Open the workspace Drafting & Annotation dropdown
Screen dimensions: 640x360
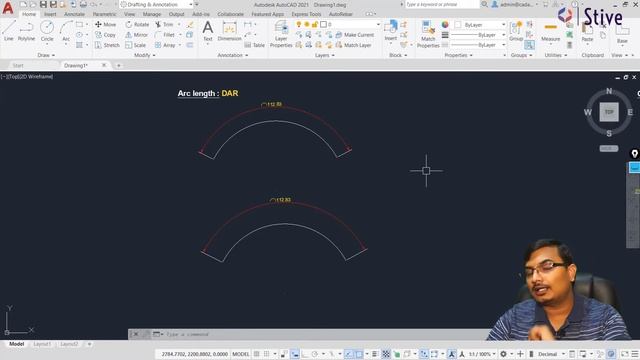pos(156,4)
